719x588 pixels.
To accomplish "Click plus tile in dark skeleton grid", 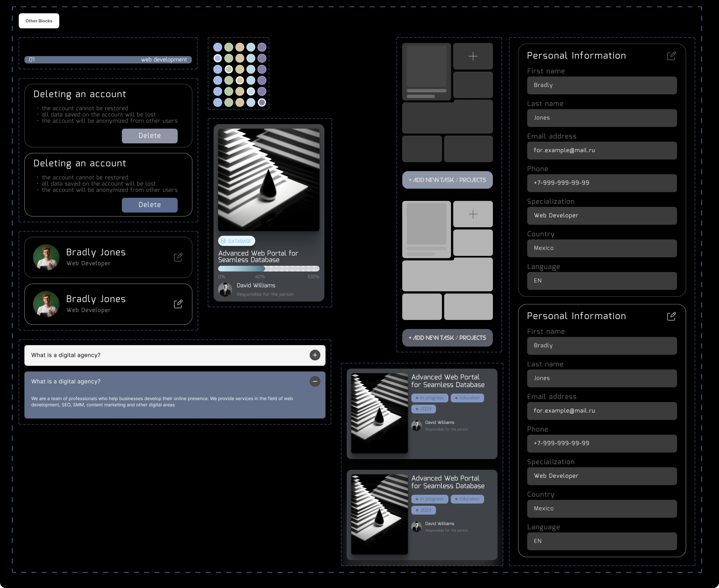I will (473, 56).
